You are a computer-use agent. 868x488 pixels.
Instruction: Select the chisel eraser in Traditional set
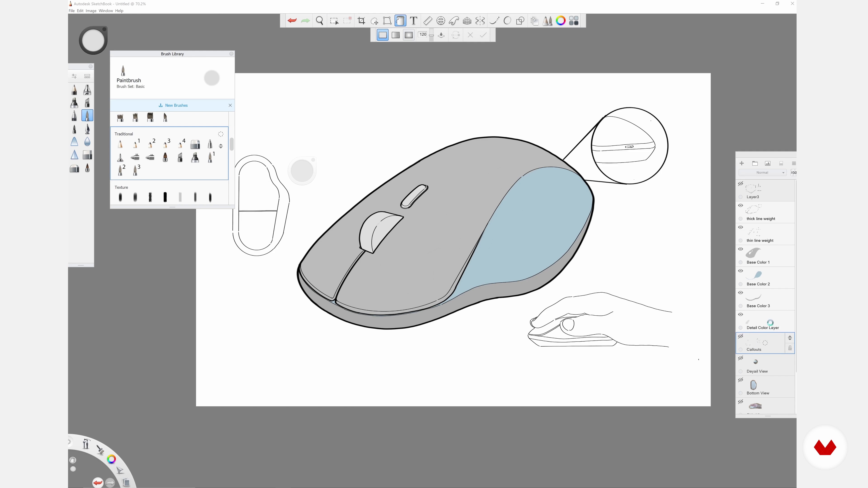pos(195,145)
